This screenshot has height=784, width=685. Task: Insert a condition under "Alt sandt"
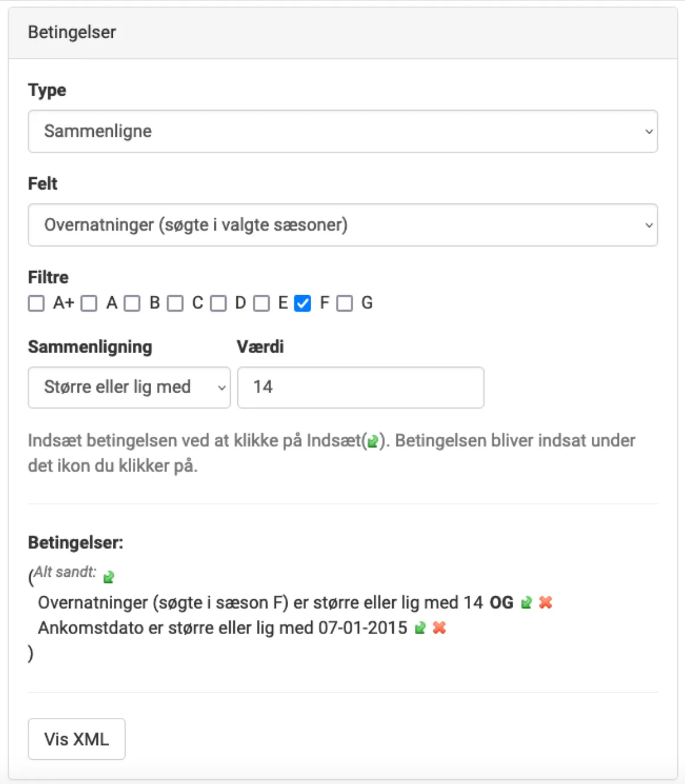pyautogui.click(x=108, y=577)
